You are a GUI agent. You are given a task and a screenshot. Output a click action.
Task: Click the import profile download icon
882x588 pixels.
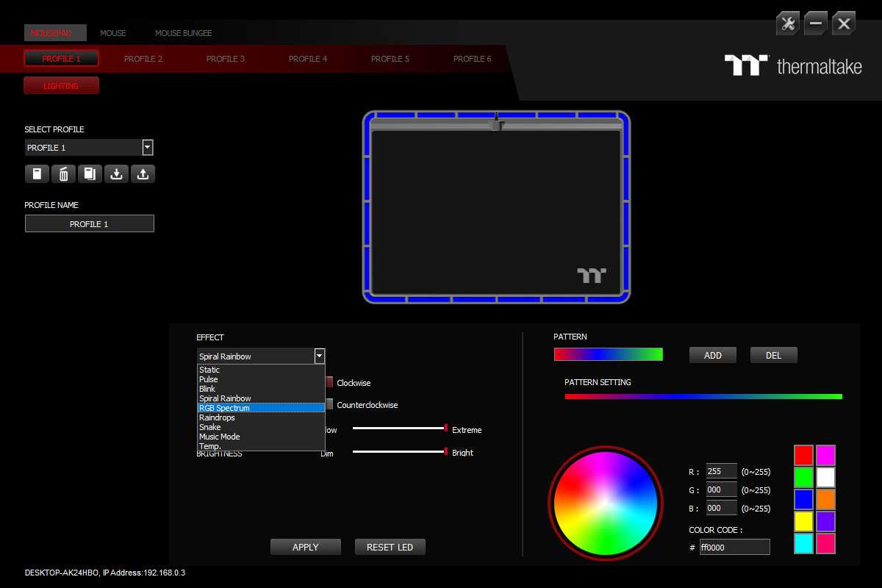tap(116, 174)
